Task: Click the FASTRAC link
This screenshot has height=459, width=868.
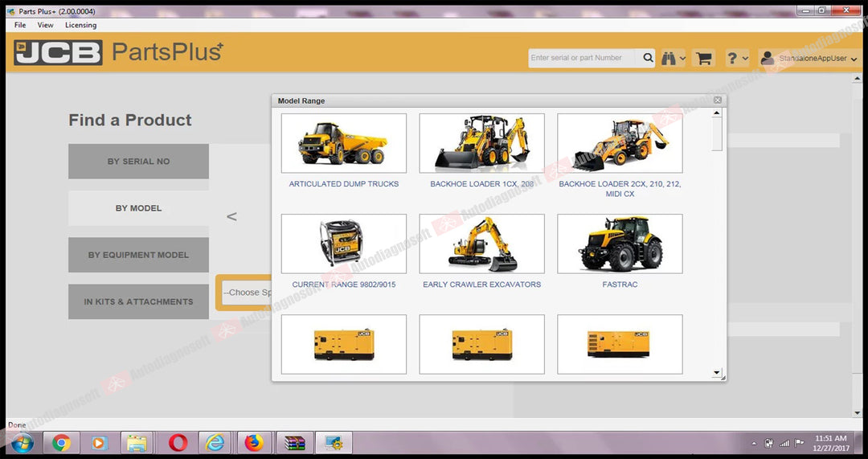Action: (620, 285)
